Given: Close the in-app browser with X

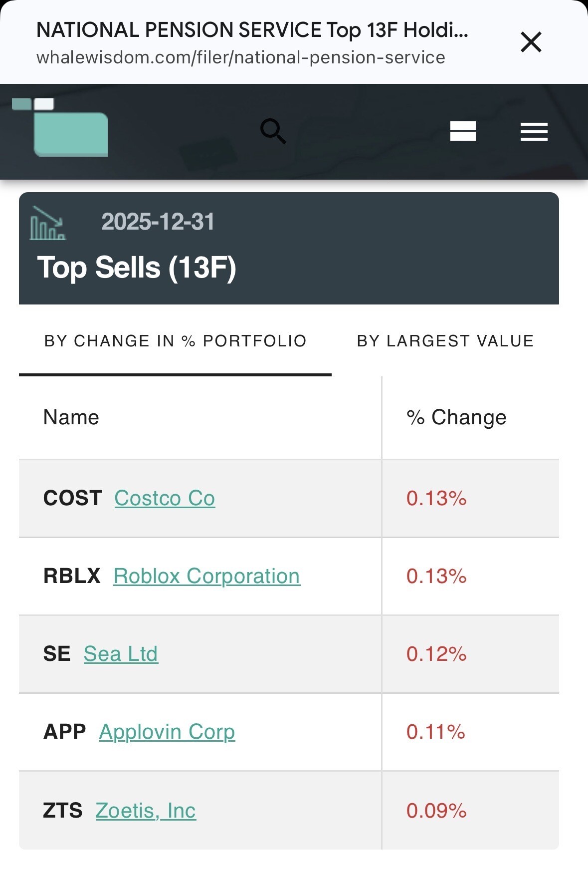Looking at the screenshot, I should click(531, 42).
